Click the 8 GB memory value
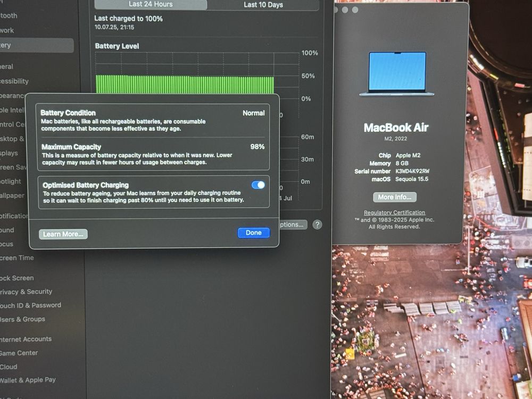Image resolution: width=532 pixels, height=399 pixels. 402,163
